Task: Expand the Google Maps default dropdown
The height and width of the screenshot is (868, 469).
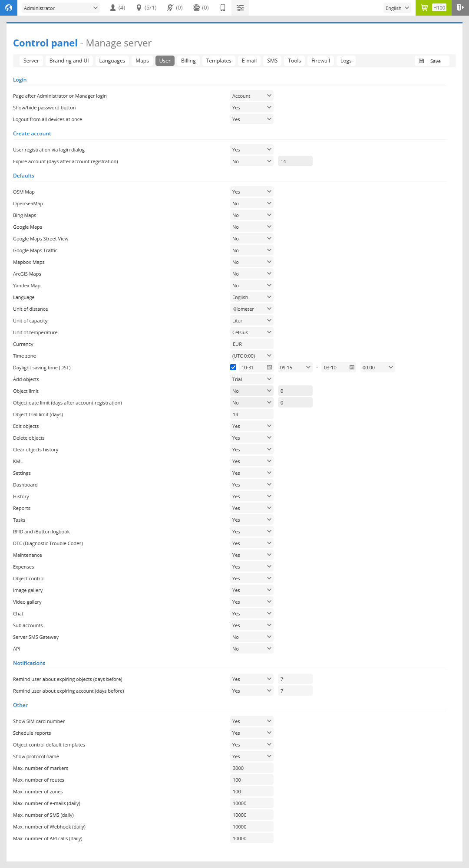Action: (252, 227)
